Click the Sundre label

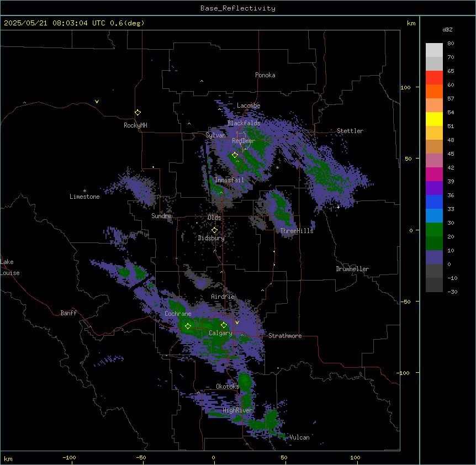[x=161, y=216]
